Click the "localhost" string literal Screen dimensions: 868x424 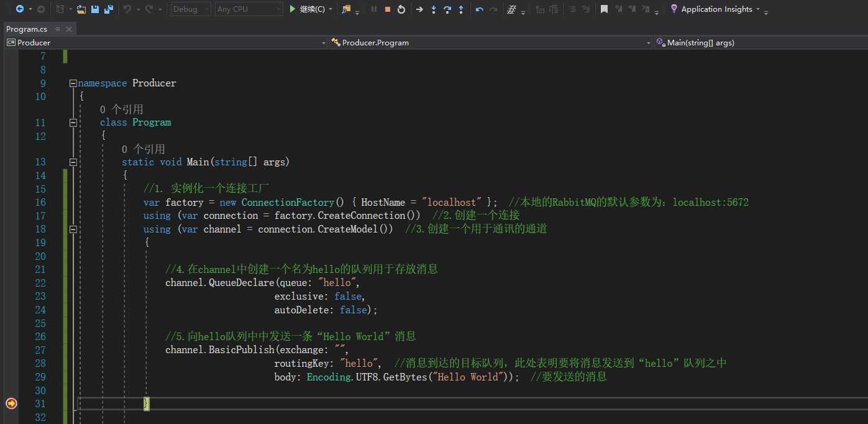pyautogui.click(x=451, y=202)
